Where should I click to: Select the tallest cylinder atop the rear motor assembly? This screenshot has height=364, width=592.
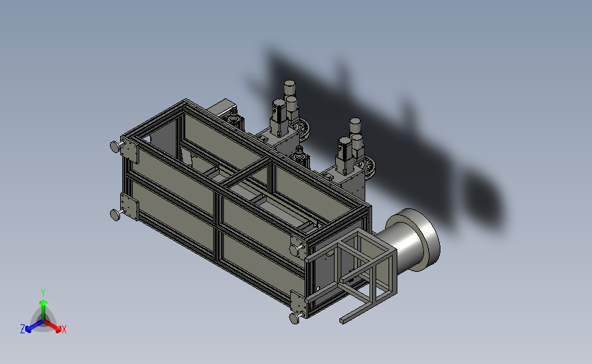pos(290,88)
